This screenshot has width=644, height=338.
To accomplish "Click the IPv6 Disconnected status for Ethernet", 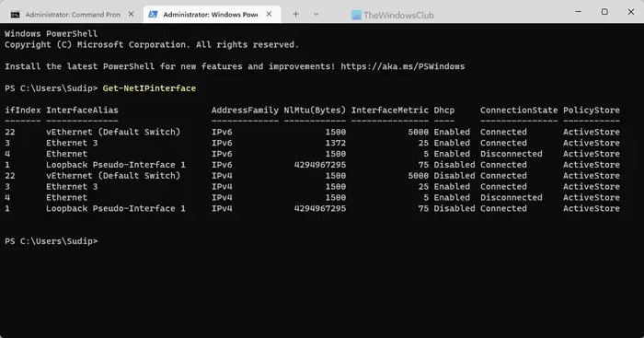I will (x=511, y=154).
